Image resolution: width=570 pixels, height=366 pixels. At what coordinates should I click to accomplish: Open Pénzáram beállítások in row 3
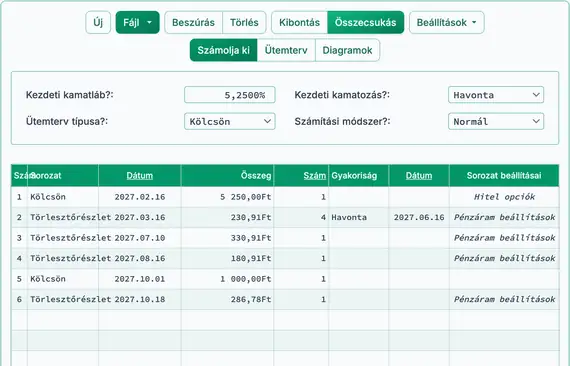(504, 238)
